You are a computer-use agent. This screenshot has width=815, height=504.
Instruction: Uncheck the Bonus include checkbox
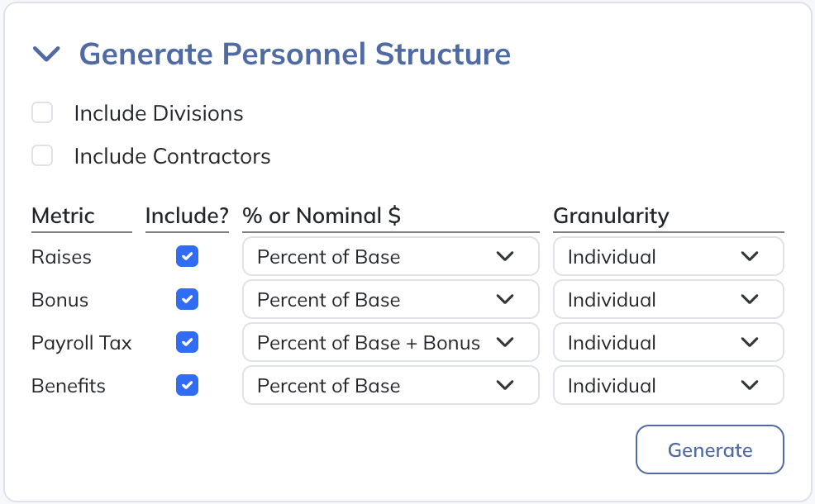[188, 300]
